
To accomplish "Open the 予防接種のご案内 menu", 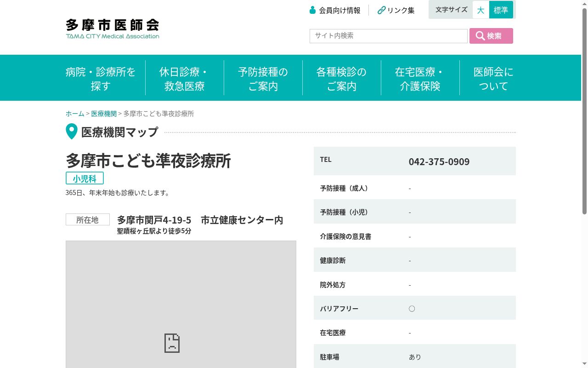I will (x=263, y=79).
